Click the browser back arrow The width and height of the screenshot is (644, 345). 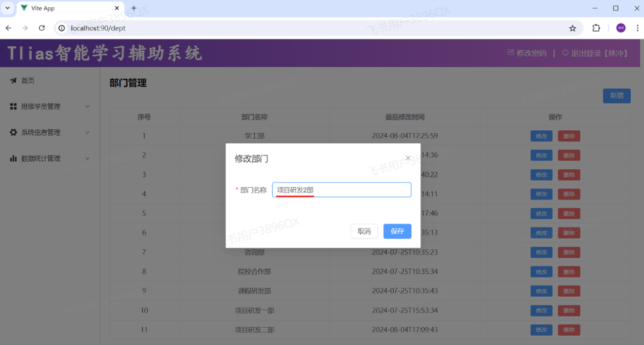coord(9,28)
